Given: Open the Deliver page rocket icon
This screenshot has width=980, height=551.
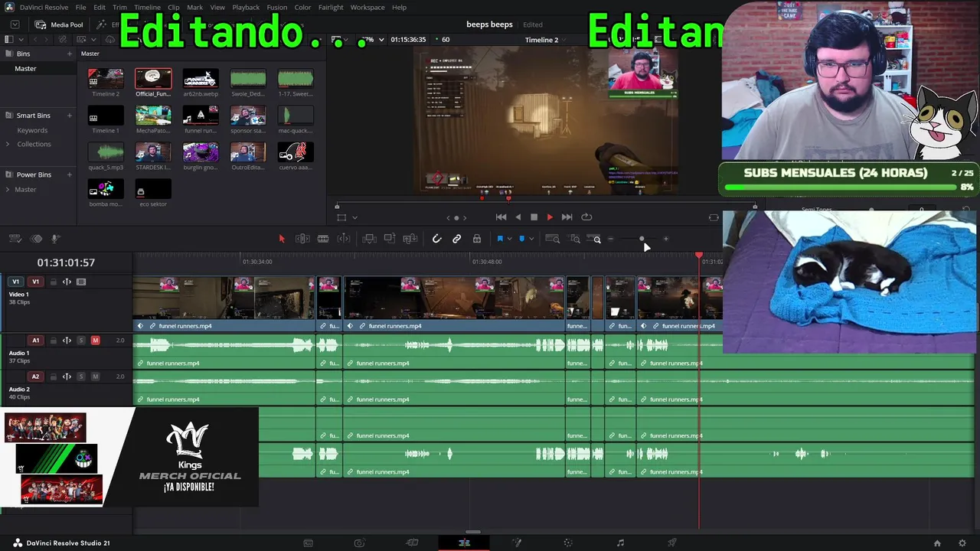Looking at the screenshot, I should coord(671,543).
